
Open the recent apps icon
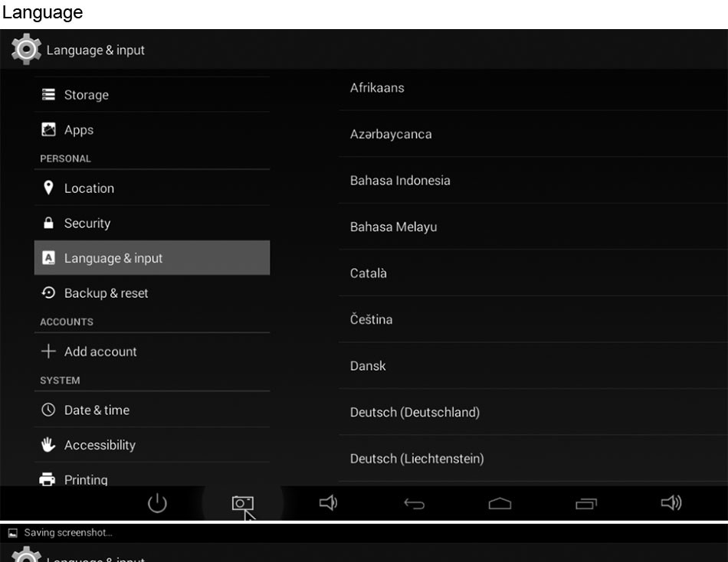[x=585, y=503]
